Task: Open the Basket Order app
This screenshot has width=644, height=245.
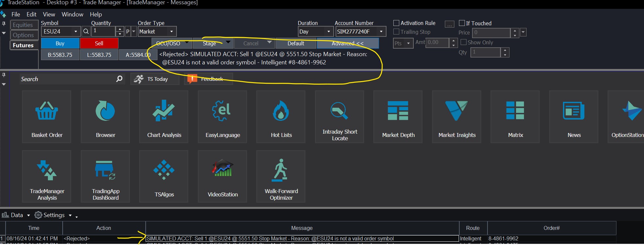Action: tap(47, 117)
